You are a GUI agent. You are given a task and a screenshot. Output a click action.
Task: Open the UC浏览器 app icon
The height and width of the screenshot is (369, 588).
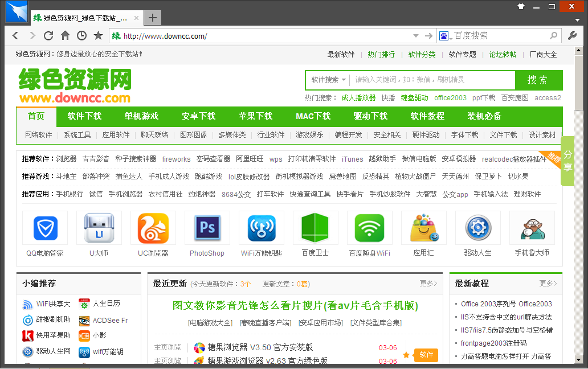tap(153, 227)
